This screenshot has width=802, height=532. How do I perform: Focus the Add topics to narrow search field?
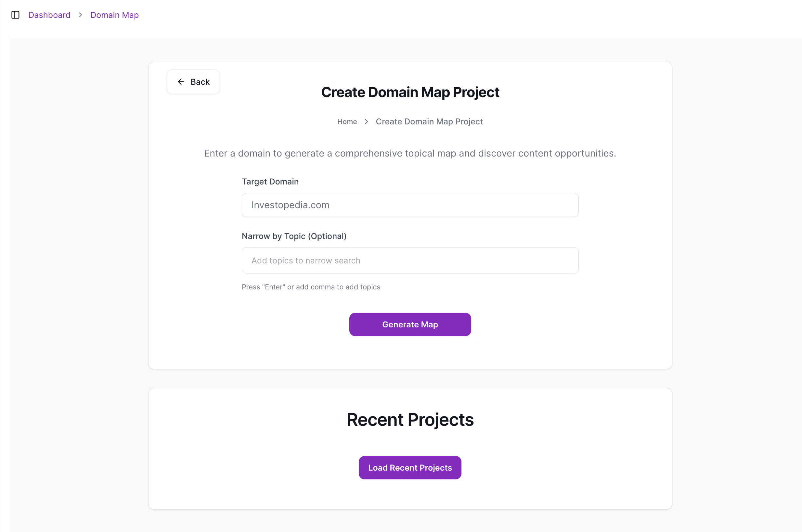410,260
